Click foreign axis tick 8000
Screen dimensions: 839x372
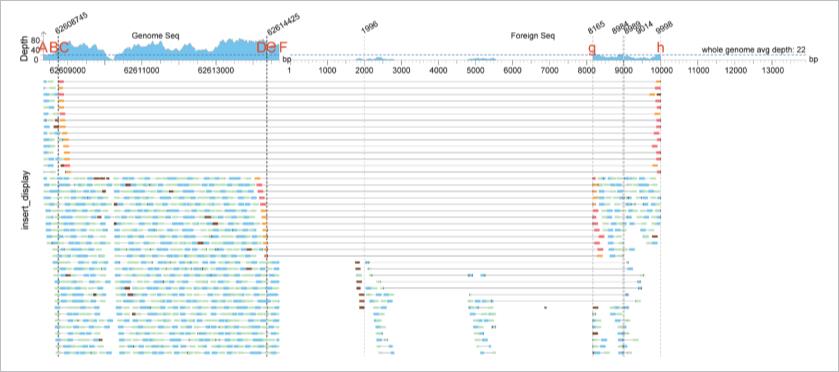[x=587, y=70]
